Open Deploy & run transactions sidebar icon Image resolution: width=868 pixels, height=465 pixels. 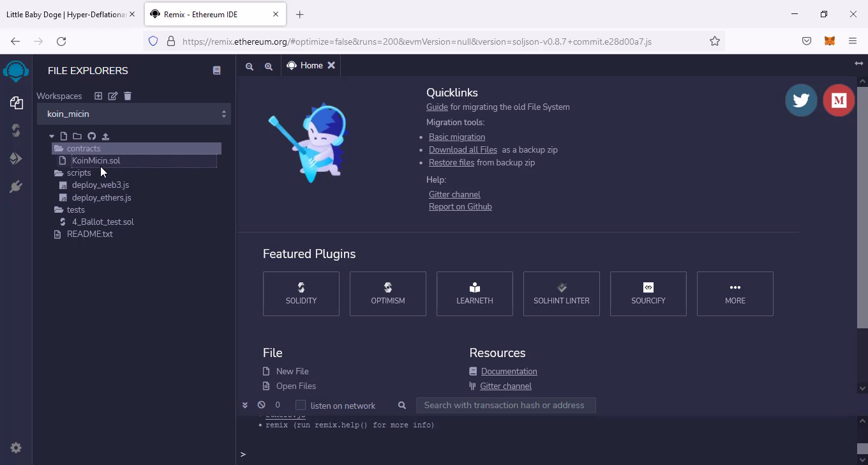(x=16, y=158)
